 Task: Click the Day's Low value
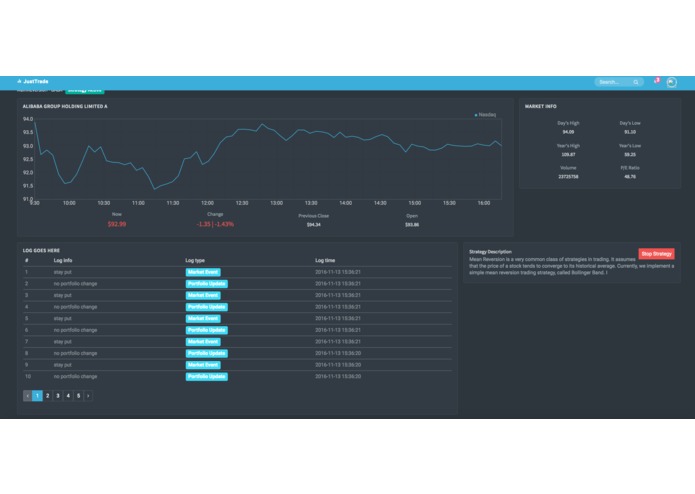click(x=630, y=132)
